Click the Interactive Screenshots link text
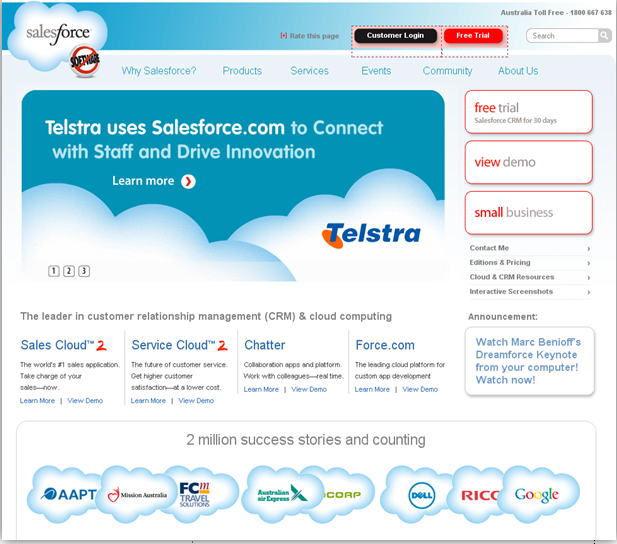 pyautogui.click(x=511, y=292)
